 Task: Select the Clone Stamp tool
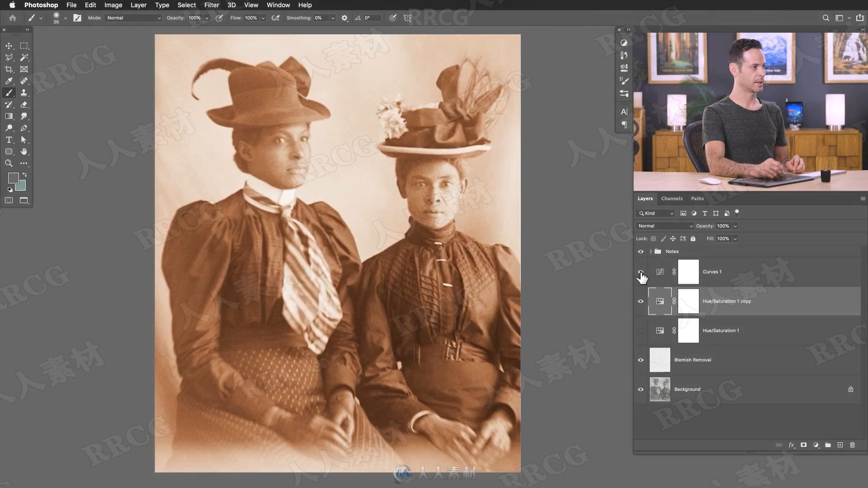tap(24, 93)
